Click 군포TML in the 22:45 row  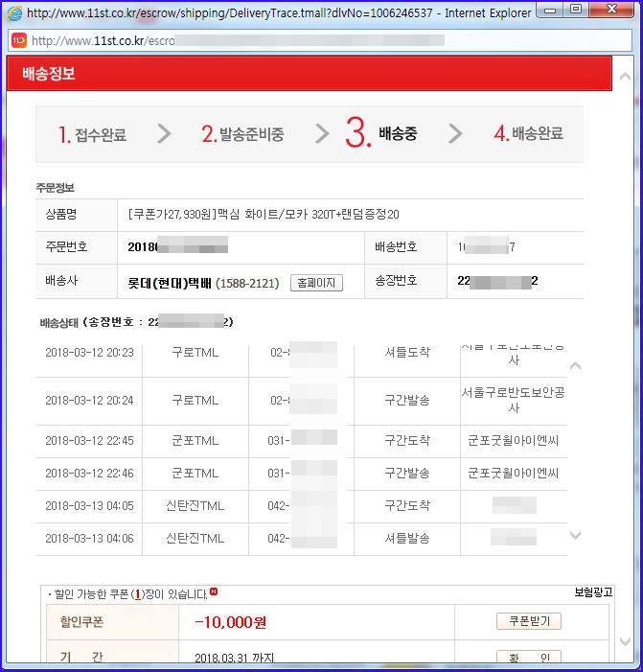[x=195, y=441]
